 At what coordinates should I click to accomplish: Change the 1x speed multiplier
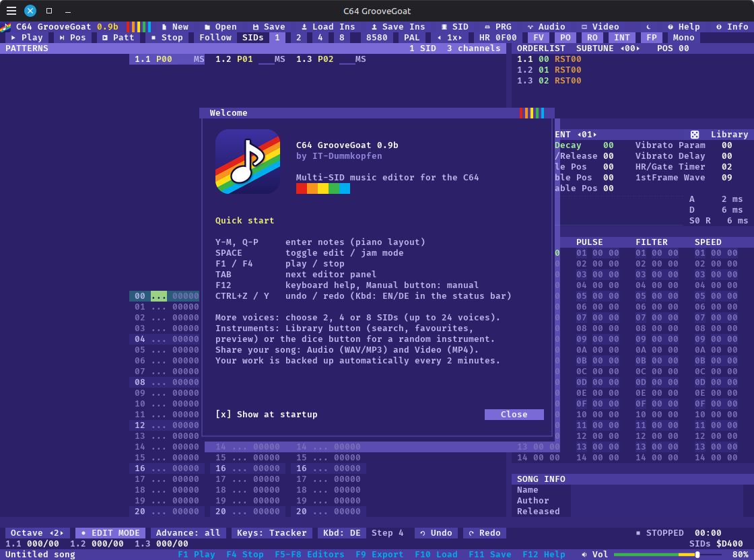pyautogui.click(x=450, y=38)
